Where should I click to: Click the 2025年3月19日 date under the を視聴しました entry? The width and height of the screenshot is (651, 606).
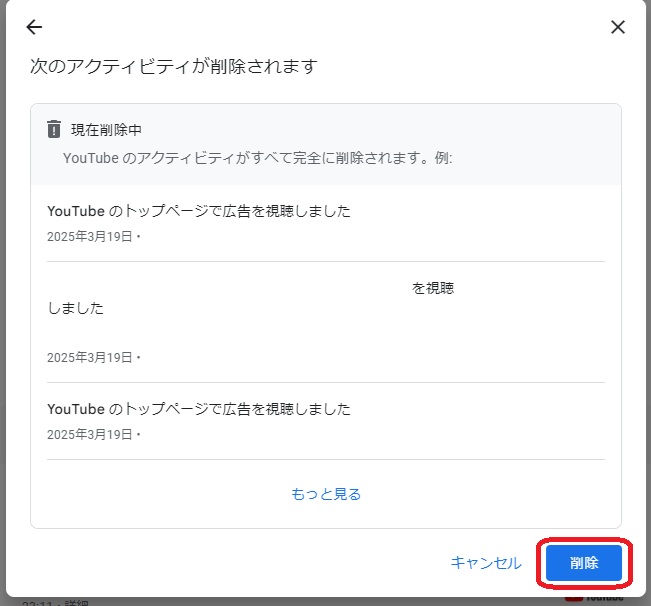[90, 357]
